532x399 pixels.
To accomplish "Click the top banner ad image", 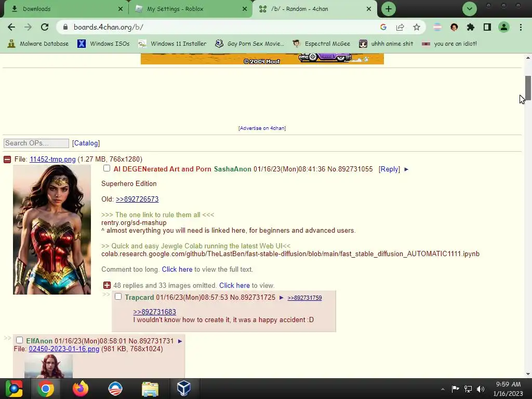I will coord(262,59).
